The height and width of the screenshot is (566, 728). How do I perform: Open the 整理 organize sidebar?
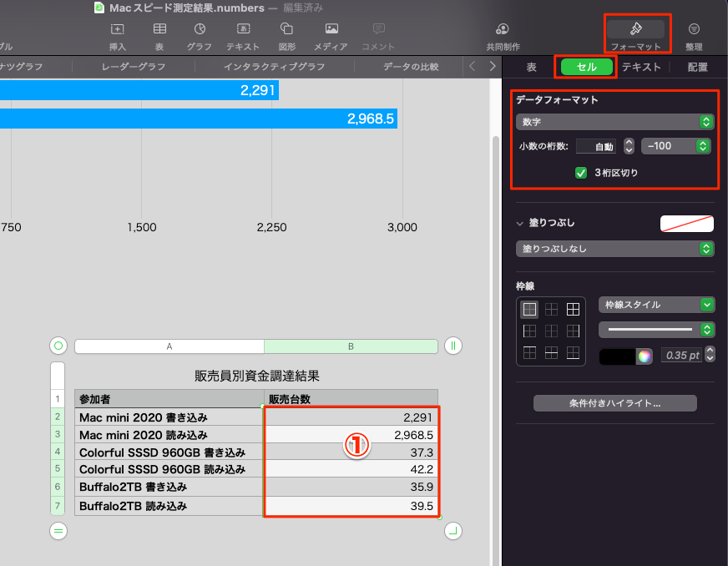coord(694,29)
